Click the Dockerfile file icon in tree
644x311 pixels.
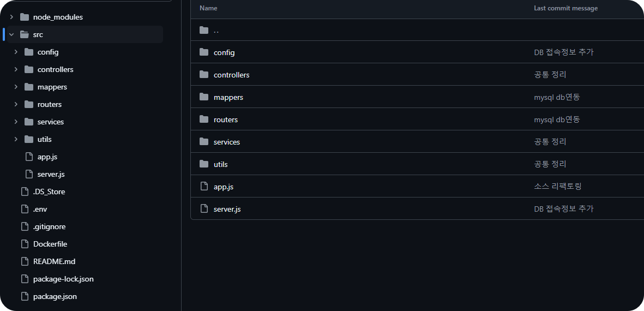point(25,244)
